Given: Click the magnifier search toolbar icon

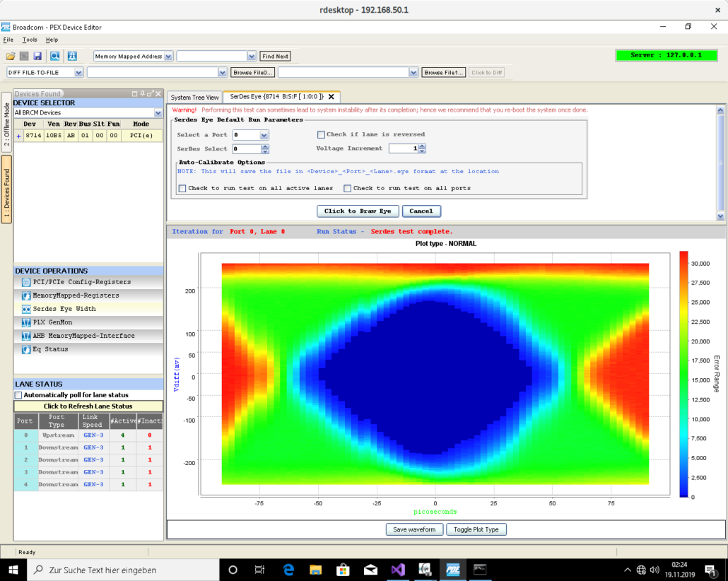Looking at the screenshot, I should pyautogui.click(x=54, y=56).
